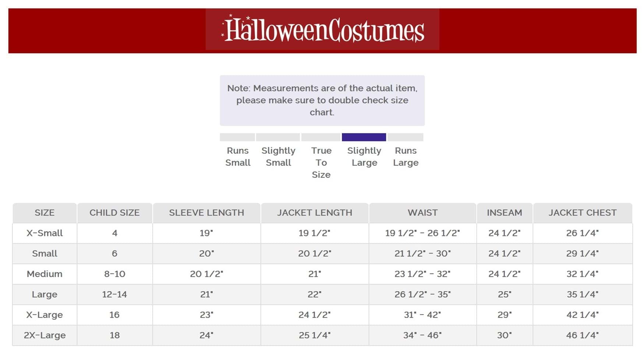
Task: Click the Small child size 6 cell
Action: click(114, 254)
